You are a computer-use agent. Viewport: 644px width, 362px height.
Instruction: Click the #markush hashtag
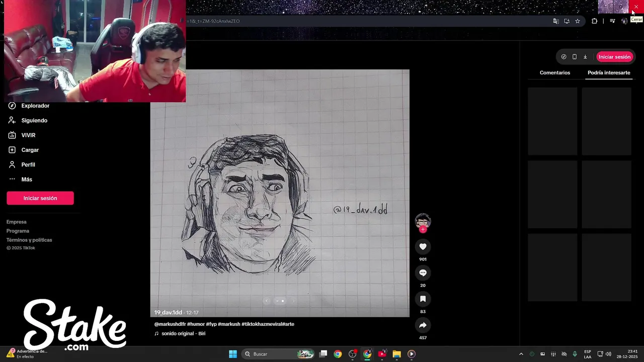click(229, 324)
